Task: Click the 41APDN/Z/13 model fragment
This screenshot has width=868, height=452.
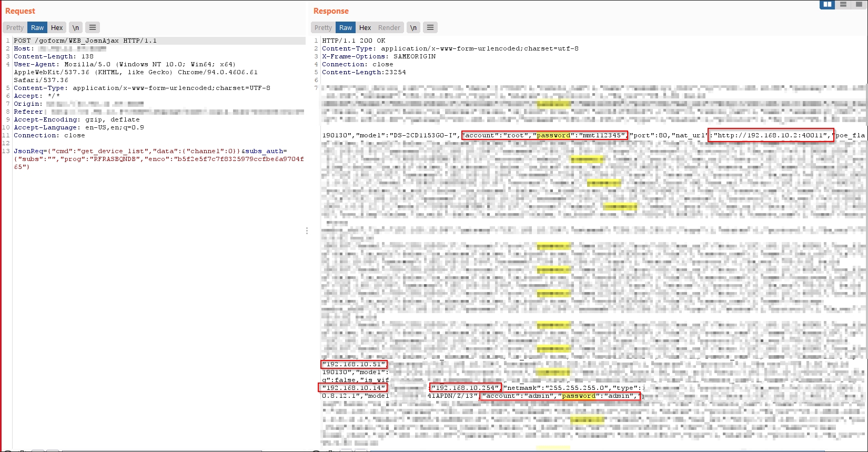Action: coord(452,396)
